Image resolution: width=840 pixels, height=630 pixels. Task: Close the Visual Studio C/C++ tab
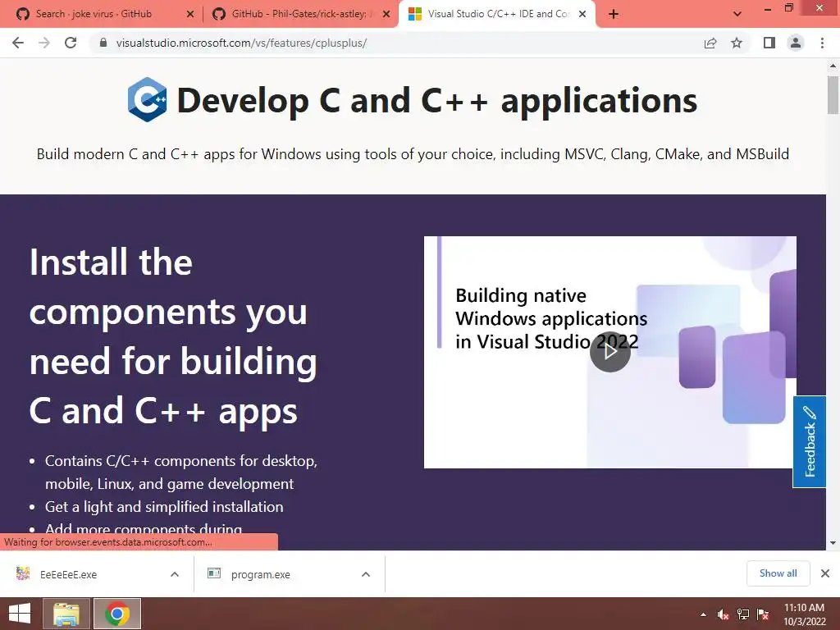click(x=582, y=14)
